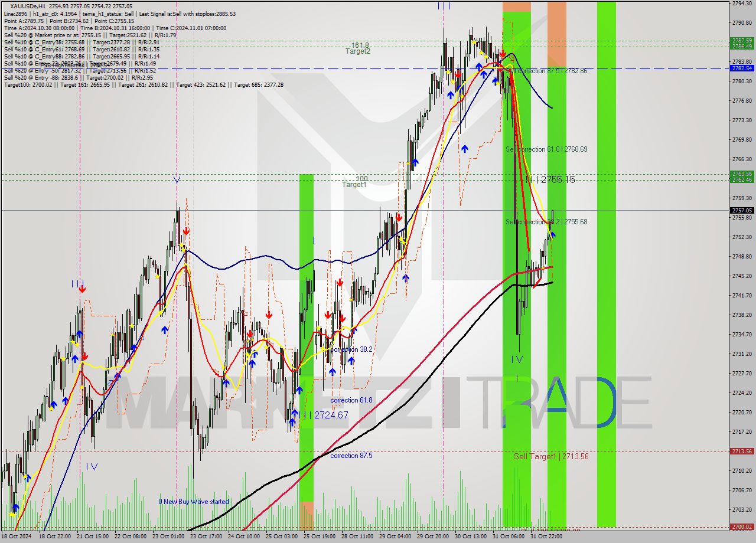The width and height of the screenshot is (756, 543).
Task: Click the 2717.20 price axis value
Action: click(742, 432)
